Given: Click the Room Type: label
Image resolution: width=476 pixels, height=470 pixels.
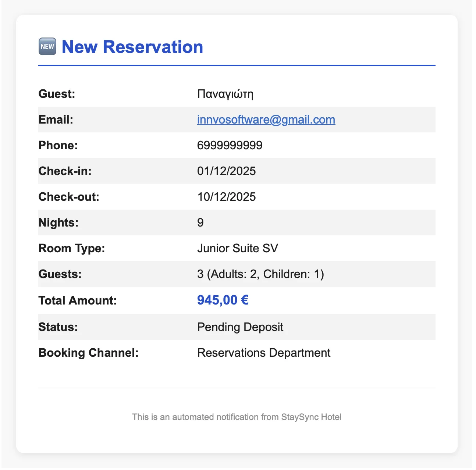Looking at the screenshot, I should (71, 248).
